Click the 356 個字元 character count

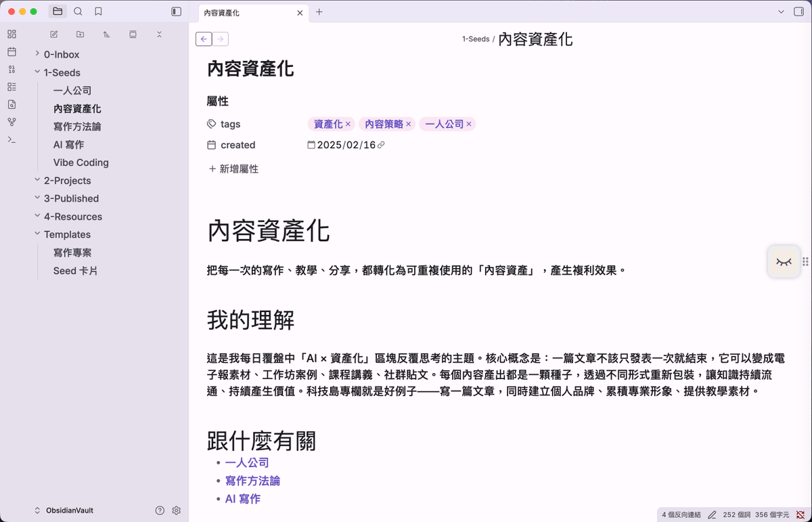click(772, 515)
